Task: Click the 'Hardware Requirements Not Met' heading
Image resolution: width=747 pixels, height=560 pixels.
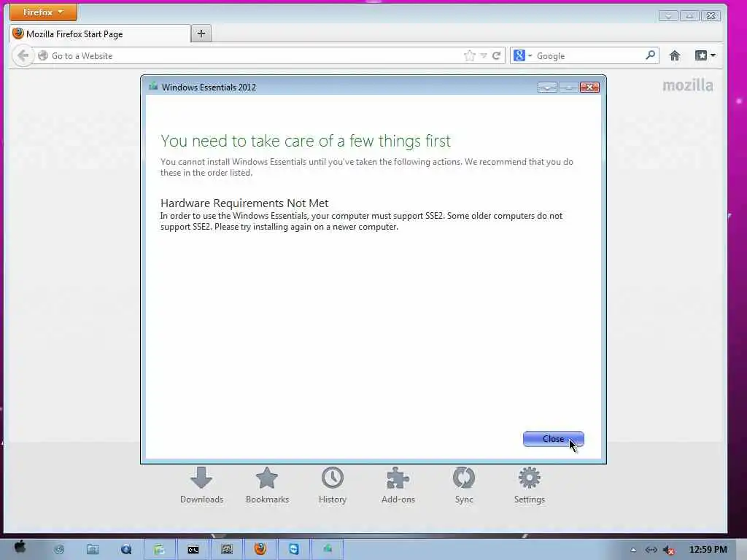Action: click(244, 203)
